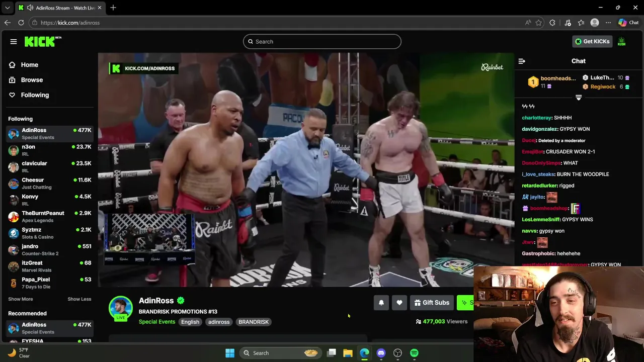Click LosLemmeSniff username in chat
The image size is (644, 362).
[541, 220]
